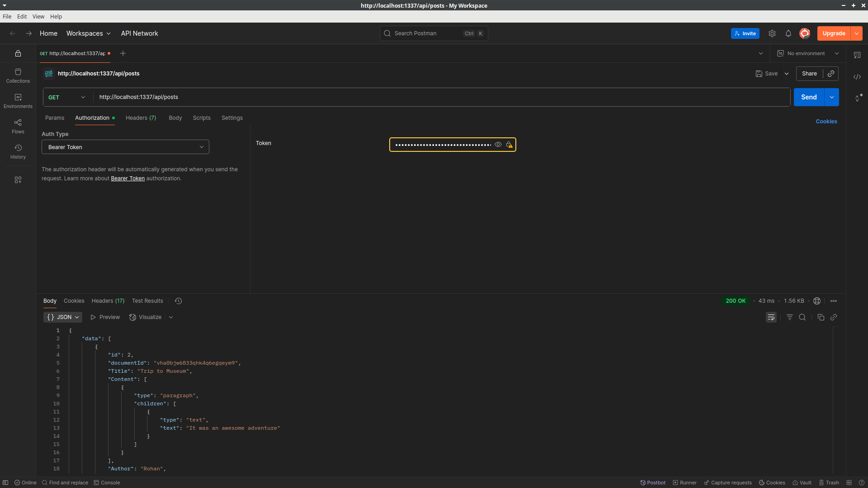
Task: Open the code snippet panel
Action: 857,77
